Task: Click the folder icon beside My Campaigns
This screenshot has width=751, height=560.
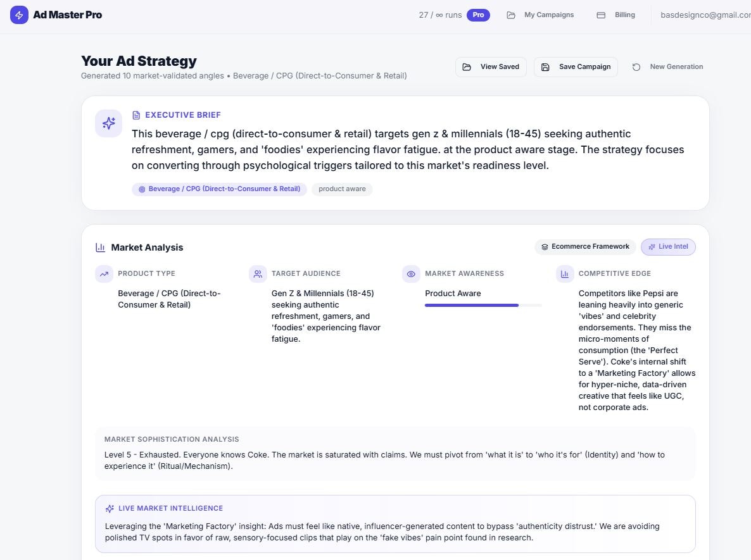Action: pyautogui.click(x=510, y=15)
